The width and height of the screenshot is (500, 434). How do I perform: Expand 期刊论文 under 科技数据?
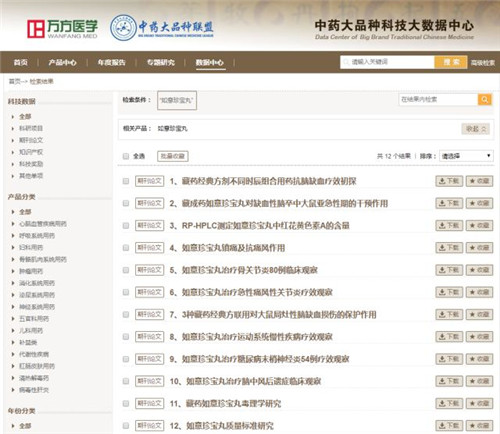click(x=31, y=140)
